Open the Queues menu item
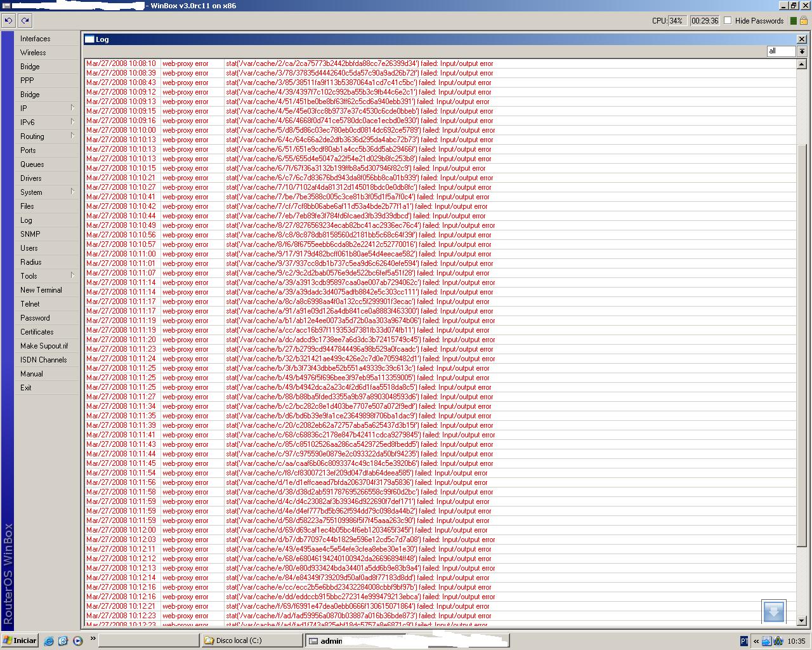812x650 pixels. (x=48, y=164)
